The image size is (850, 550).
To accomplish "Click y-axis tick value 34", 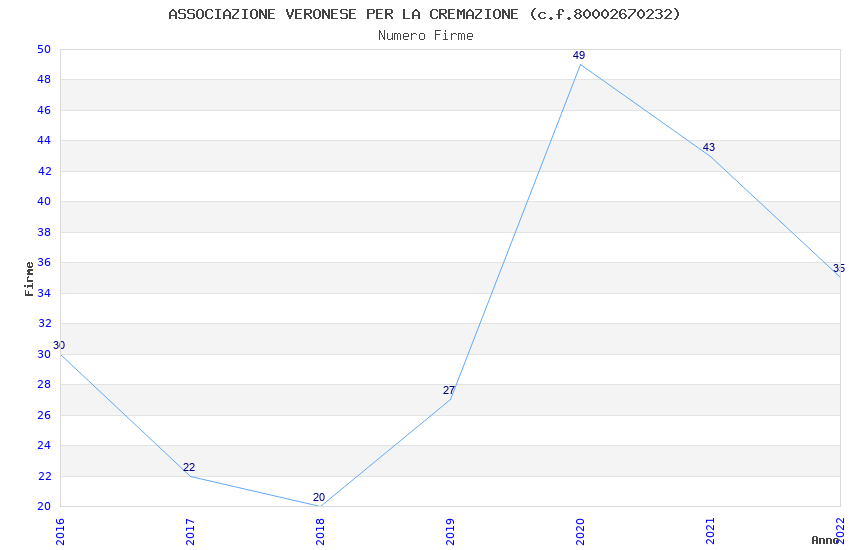I will [x=44, y=293].
